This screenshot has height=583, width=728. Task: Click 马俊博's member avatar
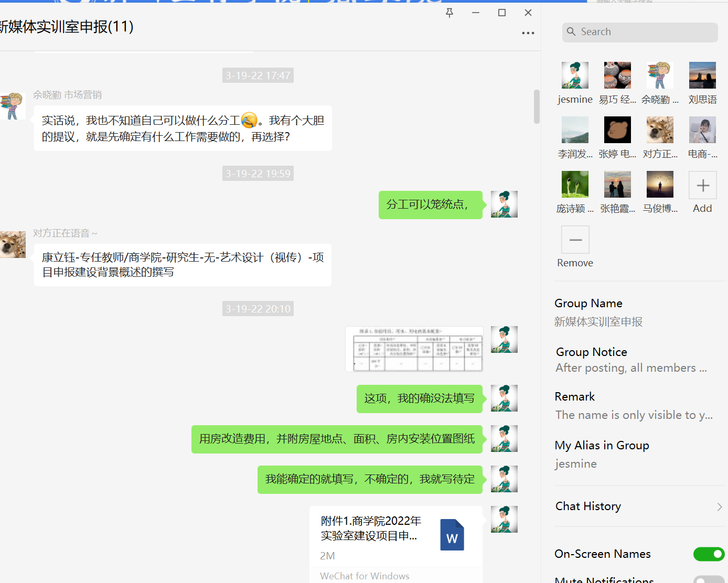pos(660,185)
